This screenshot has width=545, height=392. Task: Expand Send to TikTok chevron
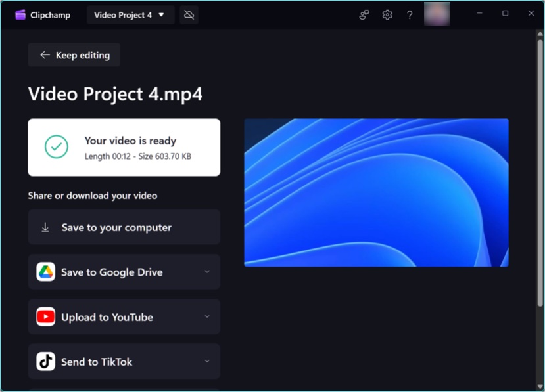207,361
